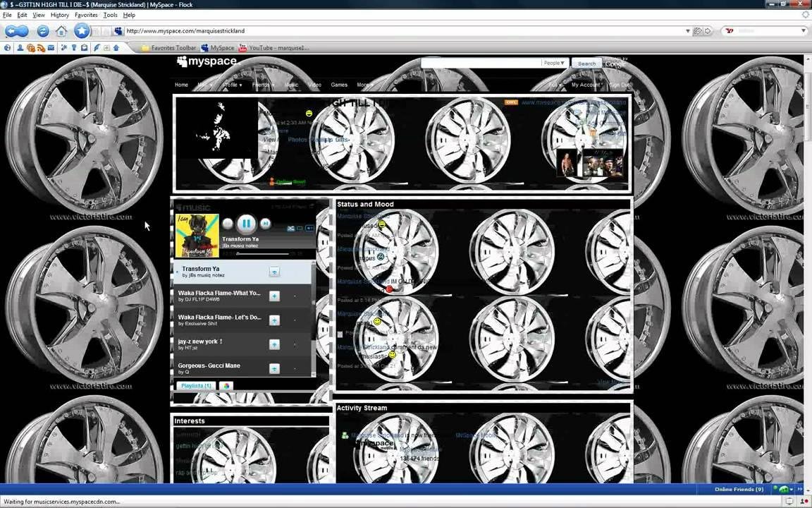Open the Favorites sidebar star icon
Image resolution: width=812 pixels, height=508 pixels.
(64, 48)
